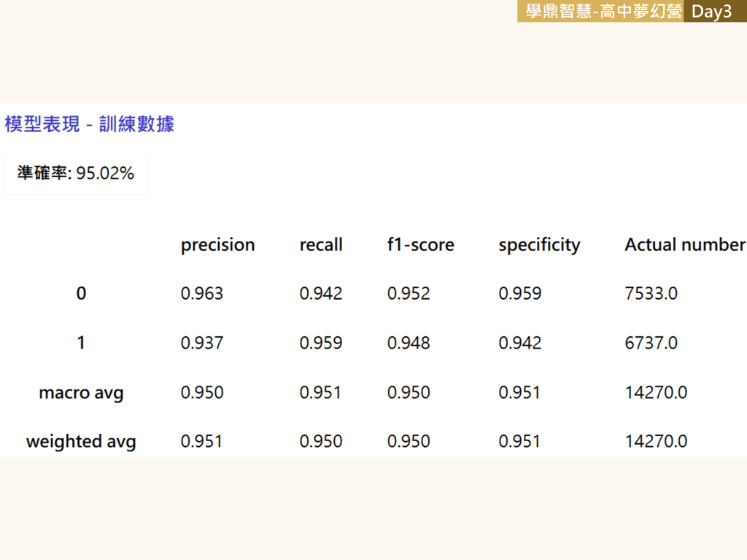This screenshot has height=560, width=747.
Task: Click the 準確率 95.02% accuracy box
Action: point(76,173)
